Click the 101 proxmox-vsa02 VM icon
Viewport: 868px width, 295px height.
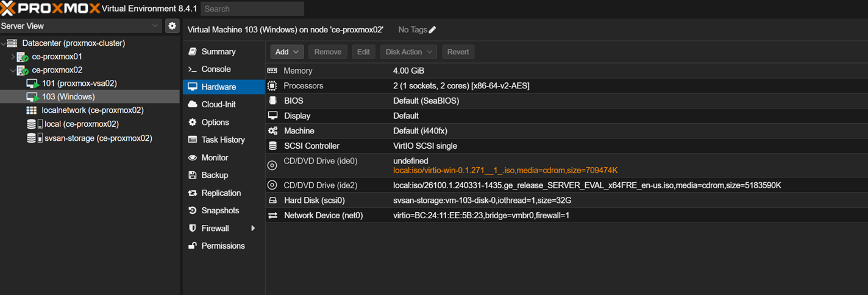click(32, 84)
